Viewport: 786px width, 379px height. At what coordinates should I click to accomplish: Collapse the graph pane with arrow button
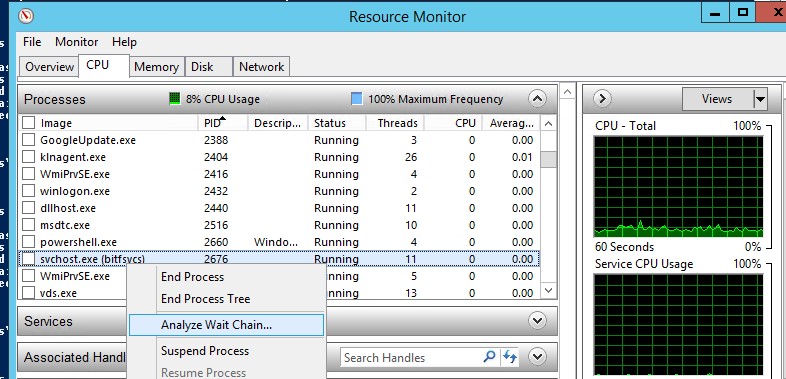602,99
